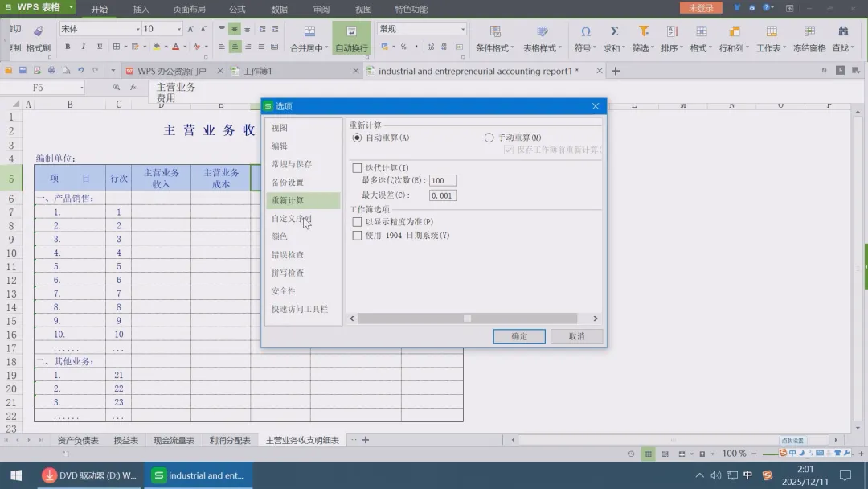This screenshot has height=489, width=868.
Task: Click the print icon in quick access bar
Action: click(x=51, y=71)
